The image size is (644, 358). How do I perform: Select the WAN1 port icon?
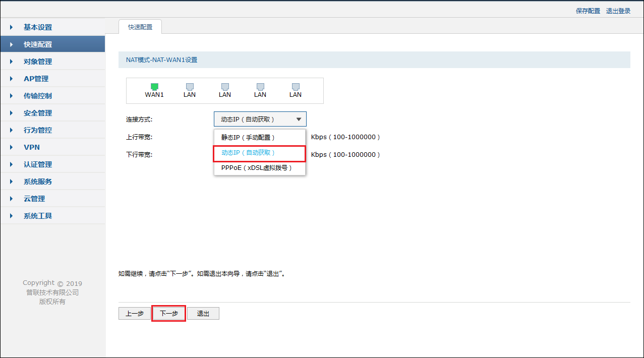point(154,87)
